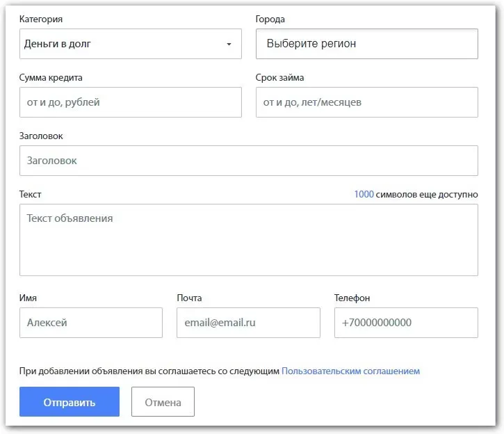Focus the Текст объявления text area
This screenshot has width=504, height=434.
pyautogui.click(x=248, y=239)
